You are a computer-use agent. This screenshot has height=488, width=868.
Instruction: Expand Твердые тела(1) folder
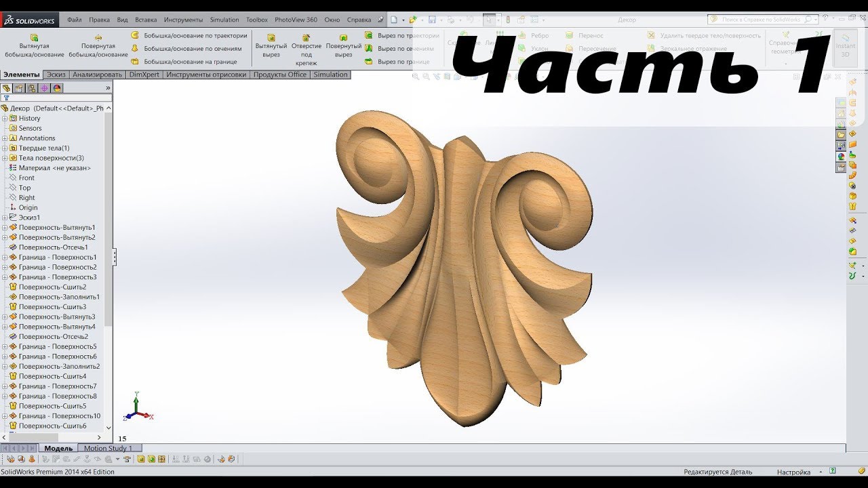[x=5, y=148]
